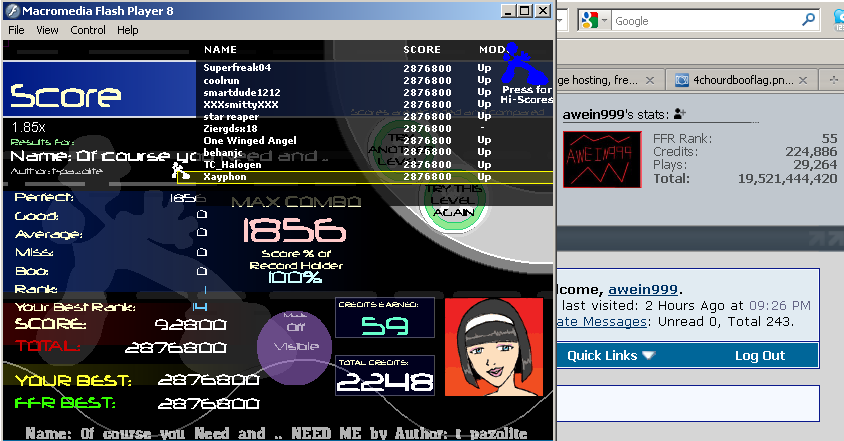Open the Control menu

click(x=88, y=30)
